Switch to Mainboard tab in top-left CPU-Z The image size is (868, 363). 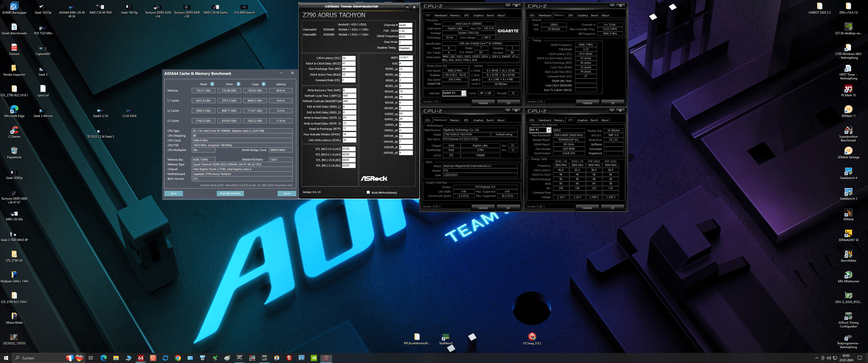(441, 15)
